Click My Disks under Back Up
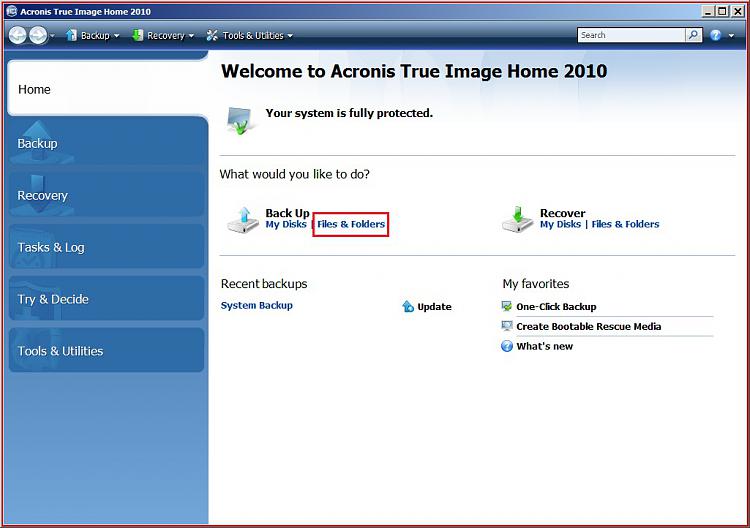Image resolution: width=750 pixels, height=528 pixels. pyautogui.click(x=286, y=224)
